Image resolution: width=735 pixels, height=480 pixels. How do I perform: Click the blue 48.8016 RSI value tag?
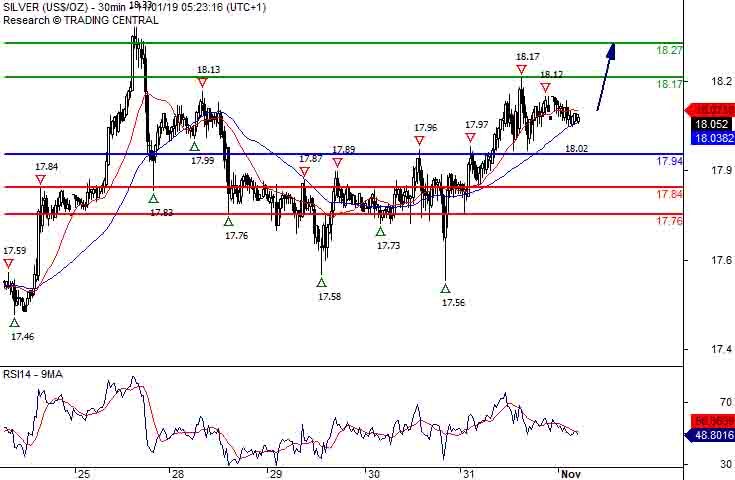click(711, 435)
